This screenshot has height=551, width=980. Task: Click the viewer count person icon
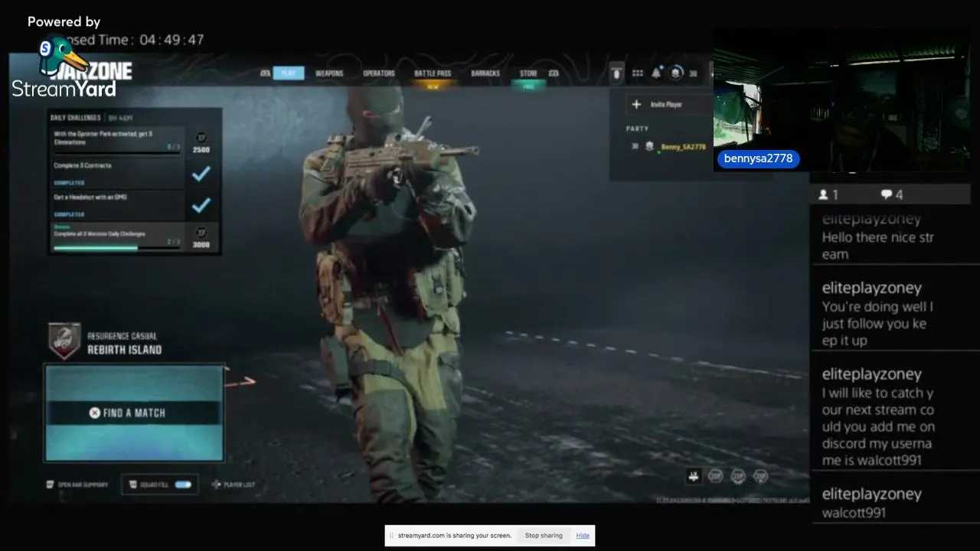point(823,194)
